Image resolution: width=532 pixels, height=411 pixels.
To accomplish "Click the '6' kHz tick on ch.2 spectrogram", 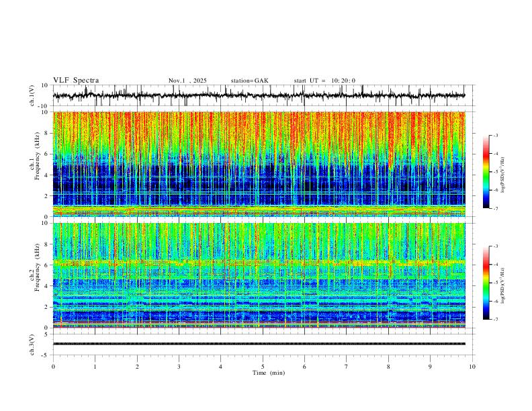I will pyautogui.click(x=47, y=265).
